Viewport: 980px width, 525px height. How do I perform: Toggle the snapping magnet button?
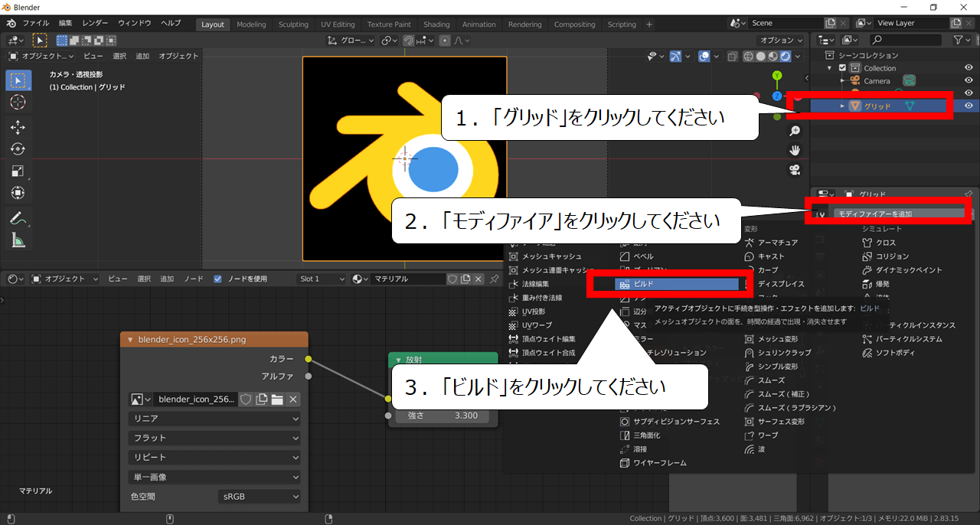pyautogui.click(x=410, y=41)
